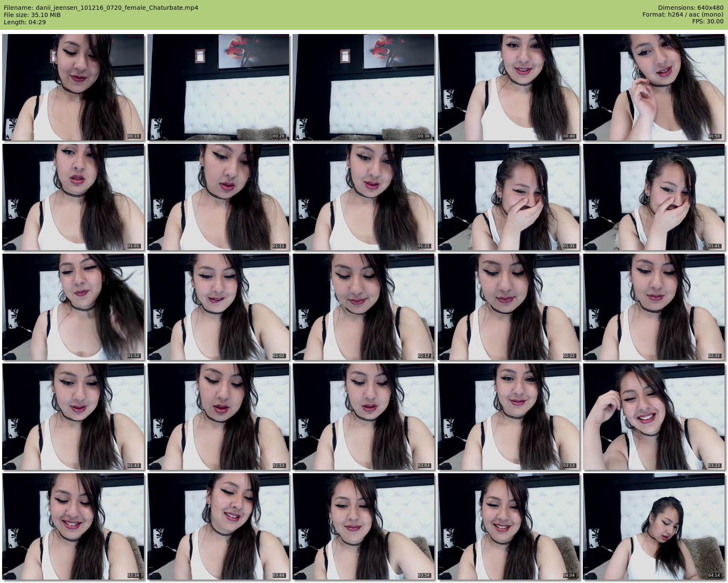Click the frame labeled 01:01
This screenshot has width=728, height=583.
(73, 197)
